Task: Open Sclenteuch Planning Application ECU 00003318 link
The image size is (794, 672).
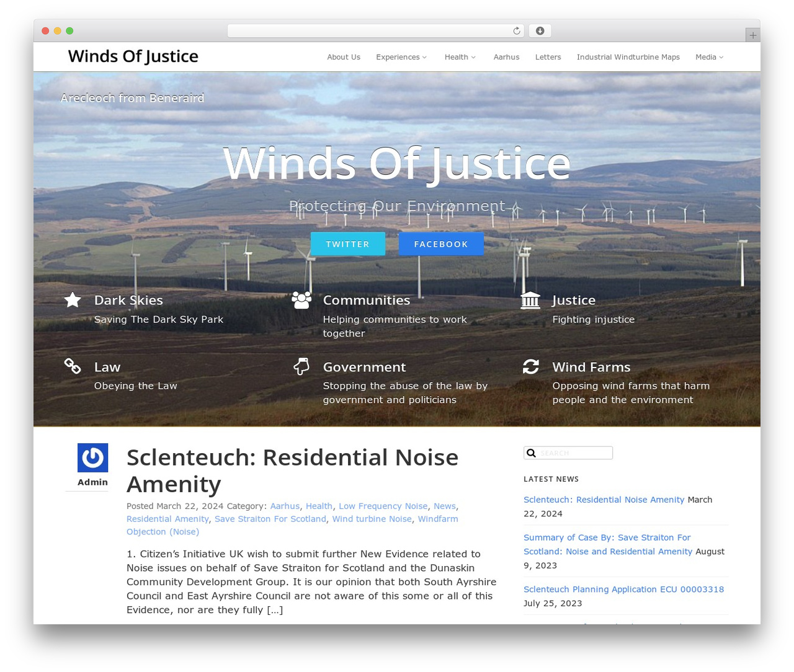Action: (x=623, y=590)
